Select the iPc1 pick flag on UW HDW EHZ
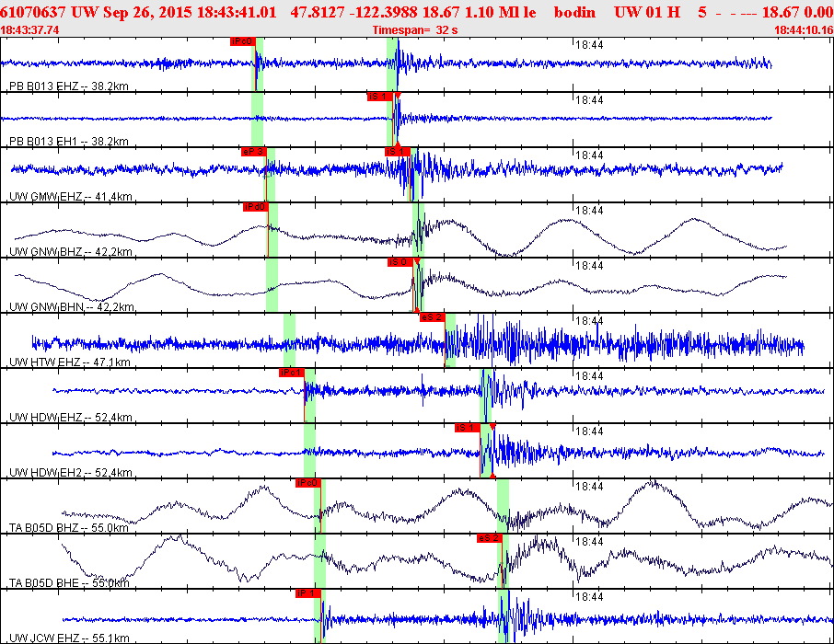 (291, 373)
